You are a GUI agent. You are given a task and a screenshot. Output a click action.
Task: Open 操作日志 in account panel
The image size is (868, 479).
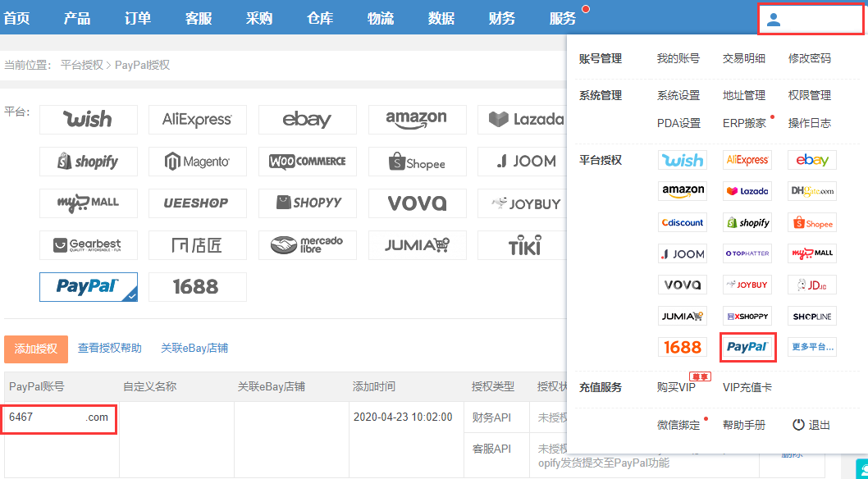[809, 123]
